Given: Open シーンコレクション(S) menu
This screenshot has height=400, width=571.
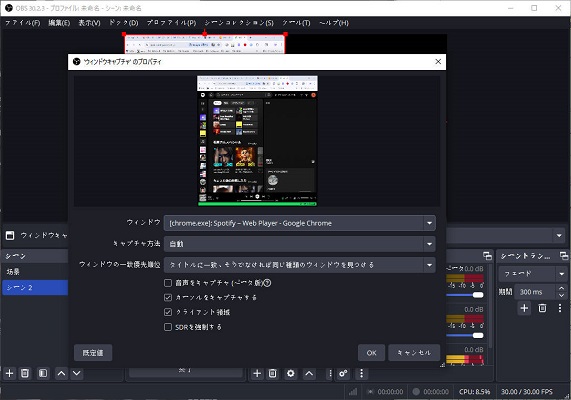Looking at the screenshot, I should [239, 23].
